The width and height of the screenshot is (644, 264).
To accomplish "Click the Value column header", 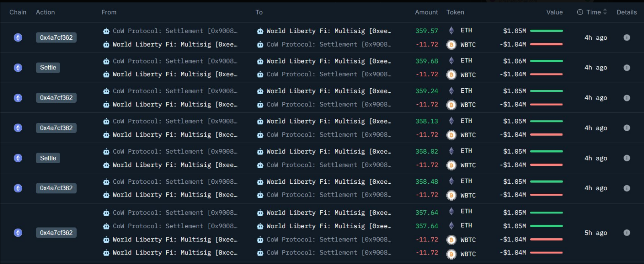I will (x=554, y=12).
